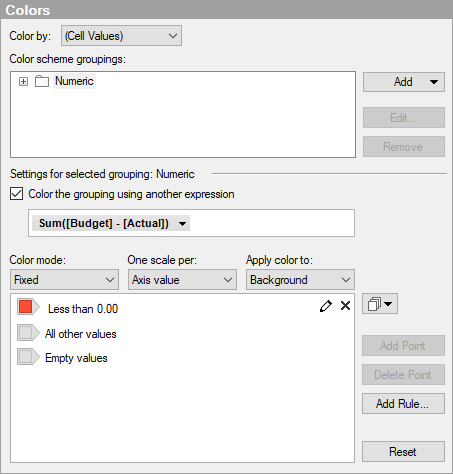Open the Apply color to Background dropdown
Image resolution: width=453 pixels, height=474 pixels.
[x=300, y=280]
